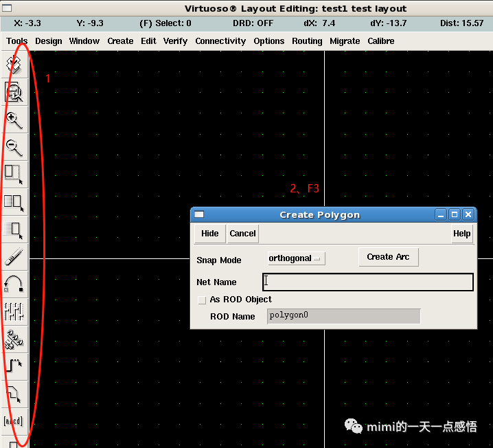Open the Window menu

[84, 41]
